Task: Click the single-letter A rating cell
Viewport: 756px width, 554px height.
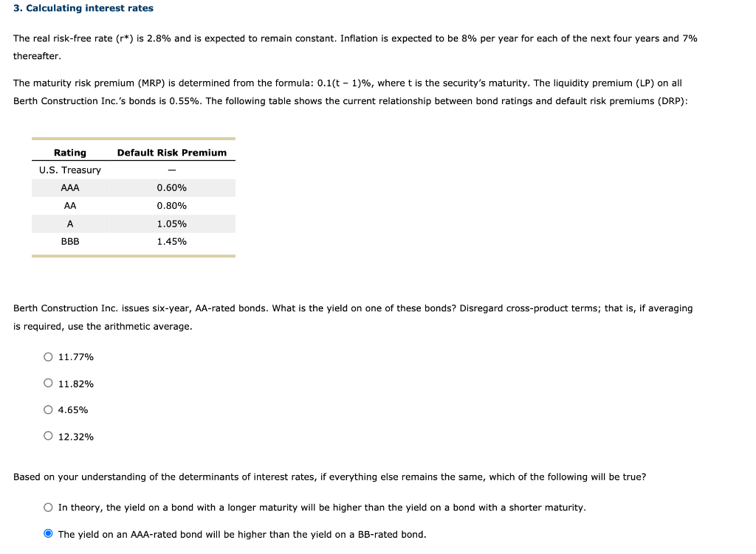Action: click(70, 224)
